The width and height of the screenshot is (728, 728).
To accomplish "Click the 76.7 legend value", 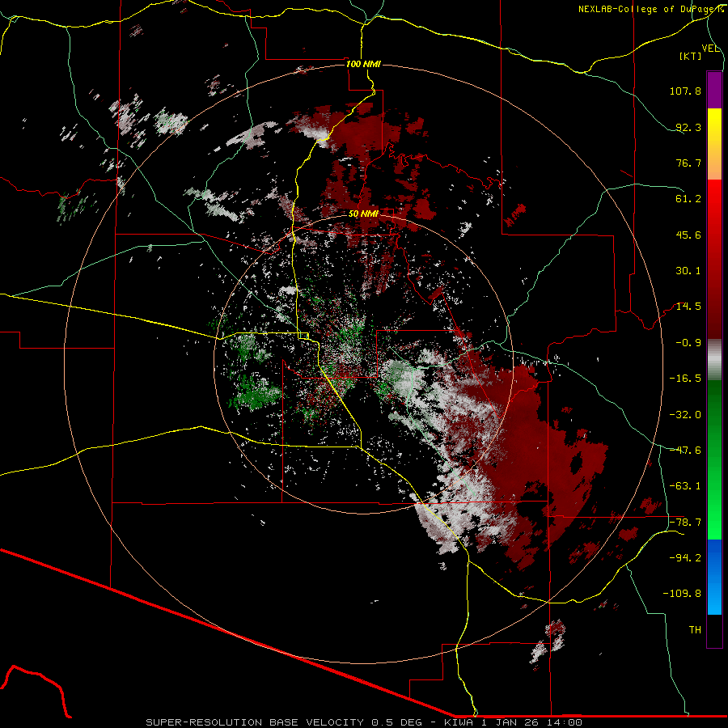I will pyautogui.click(x=688, y=163).
